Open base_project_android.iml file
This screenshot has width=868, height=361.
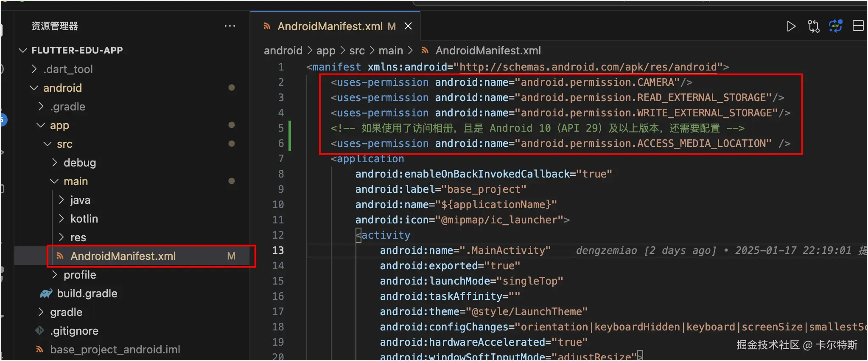pos(115,350)
